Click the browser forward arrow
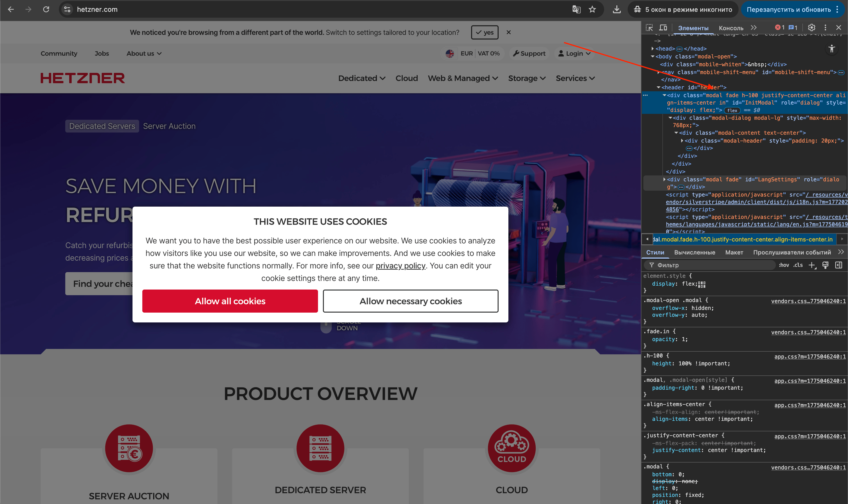Screen dimensions: 848x504 (28, 10)
